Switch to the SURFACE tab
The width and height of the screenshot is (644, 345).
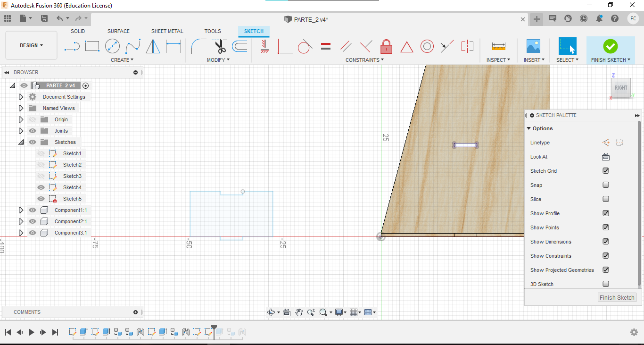(x=118, y=31)
